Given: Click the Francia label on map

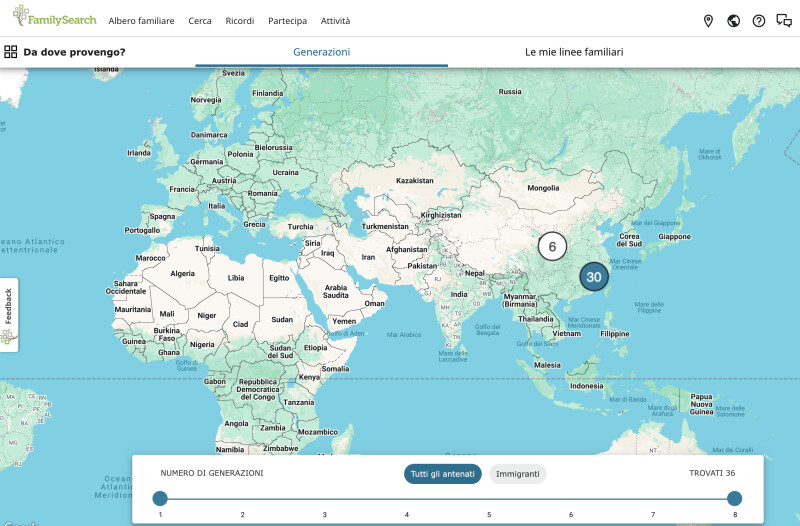Looking at the screenshot, I should tap(182, 189).
